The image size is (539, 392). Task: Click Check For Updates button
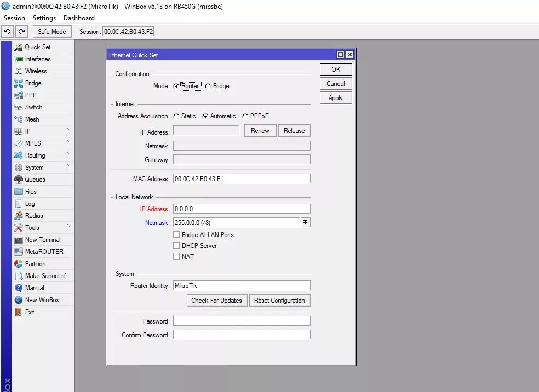tap(217, 301)
